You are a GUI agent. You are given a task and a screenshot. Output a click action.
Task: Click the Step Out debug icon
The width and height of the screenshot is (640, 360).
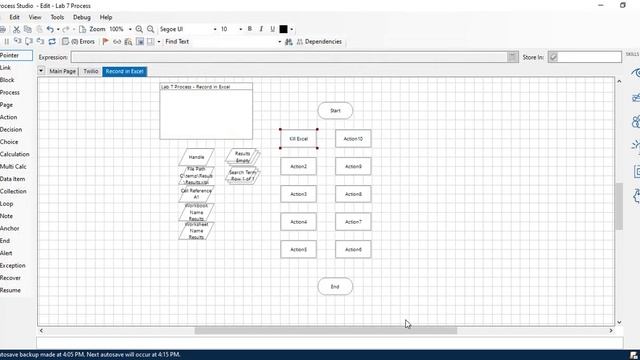click(40, 42)
